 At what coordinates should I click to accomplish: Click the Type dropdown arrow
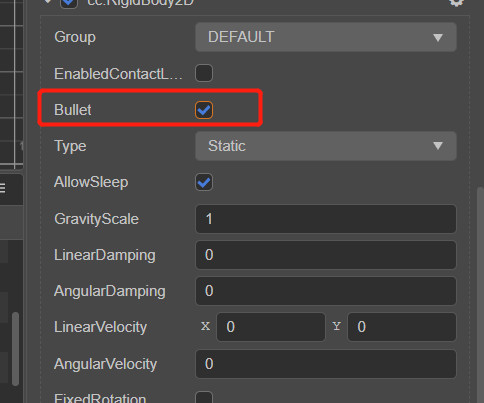[438, 146]
